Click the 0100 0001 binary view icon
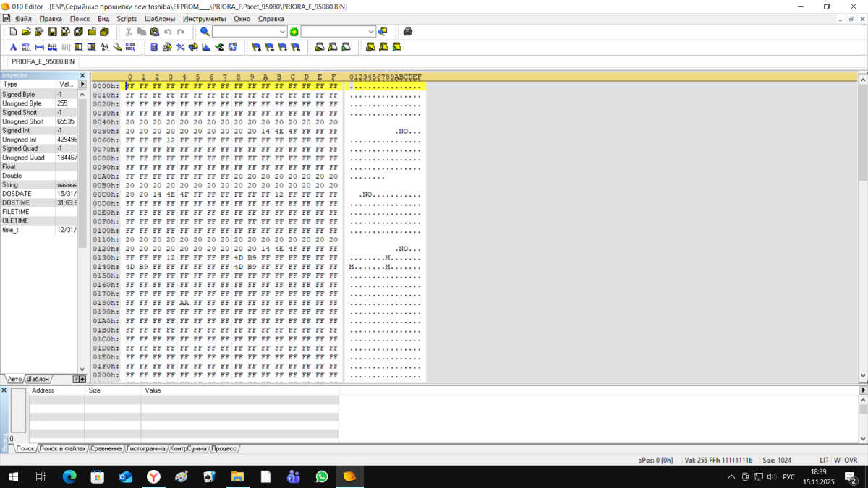Screen dimensions: 868x488 coord(130,47)
